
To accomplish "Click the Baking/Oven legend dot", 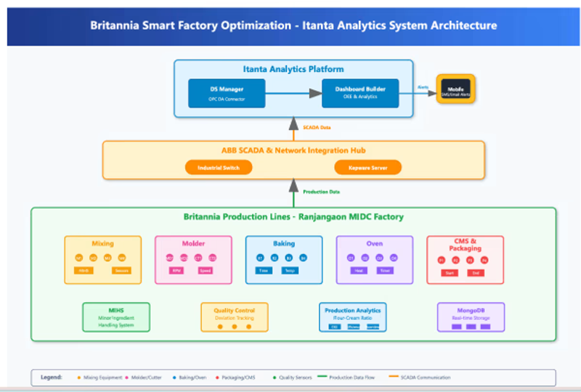I will coord(174,377).
